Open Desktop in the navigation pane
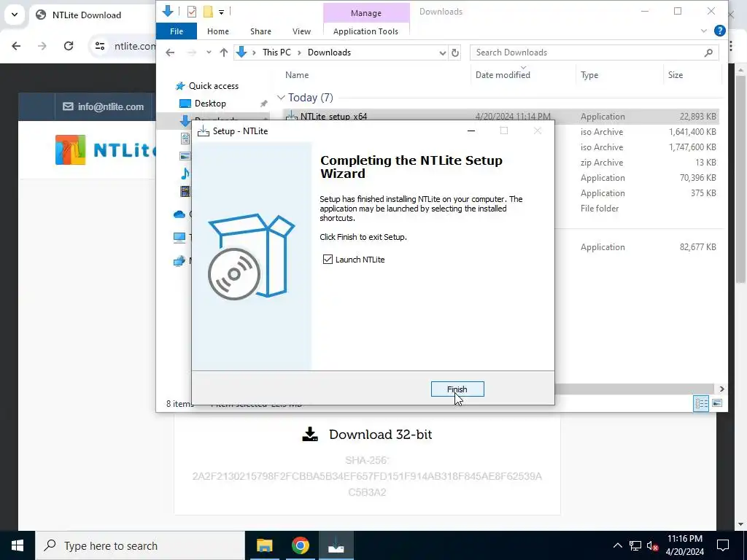Screen dimensions: 747x560 coord(209,104)
